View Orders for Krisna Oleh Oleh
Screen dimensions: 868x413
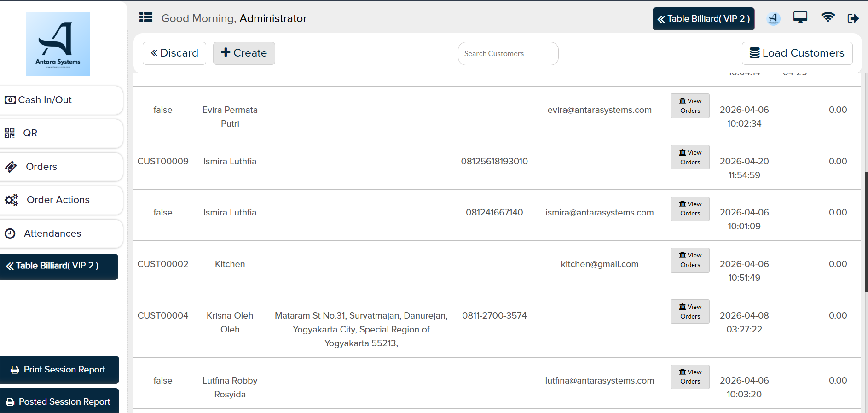690,312
